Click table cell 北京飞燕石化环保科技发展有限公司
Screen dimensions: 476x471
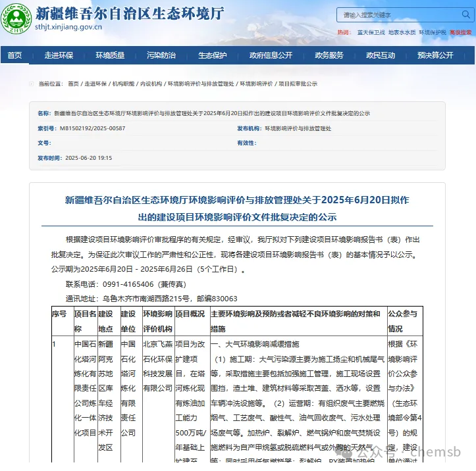(157, 366)
